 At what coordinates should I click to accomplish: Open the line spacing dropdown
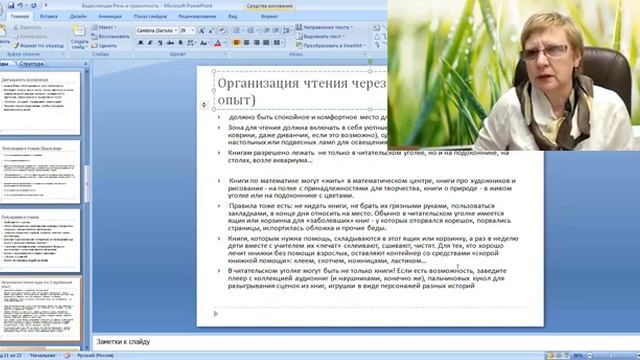click(287, 31)
